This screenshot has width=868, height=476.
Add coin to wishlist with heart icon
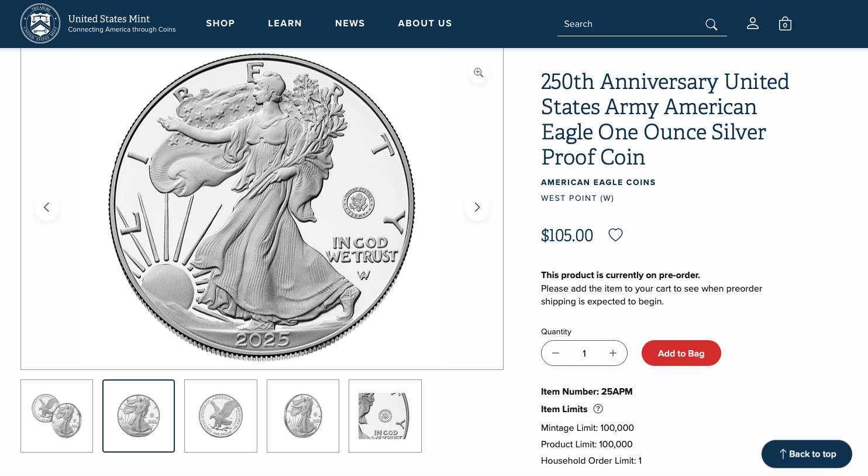point(615,235)
